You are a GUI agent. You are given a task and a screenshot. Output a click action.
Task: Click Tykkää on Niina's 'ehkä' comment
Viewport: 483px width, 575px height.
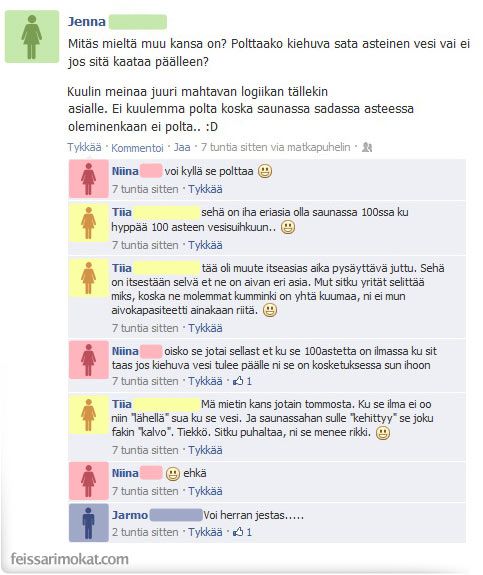[205, 491]
